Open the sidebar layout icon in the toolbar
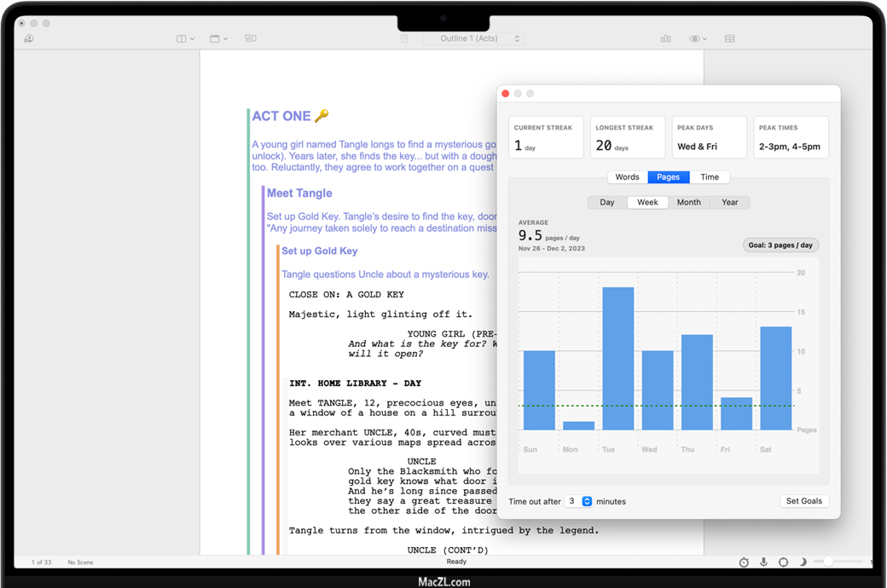887x588 pixels. (x=182, y=38)
